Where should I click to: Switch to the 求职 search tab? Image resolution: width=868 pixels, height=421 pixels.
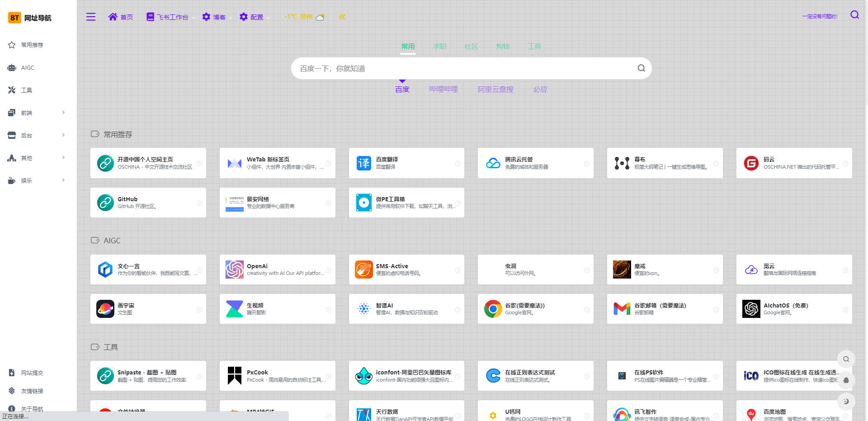coord(439,46)
